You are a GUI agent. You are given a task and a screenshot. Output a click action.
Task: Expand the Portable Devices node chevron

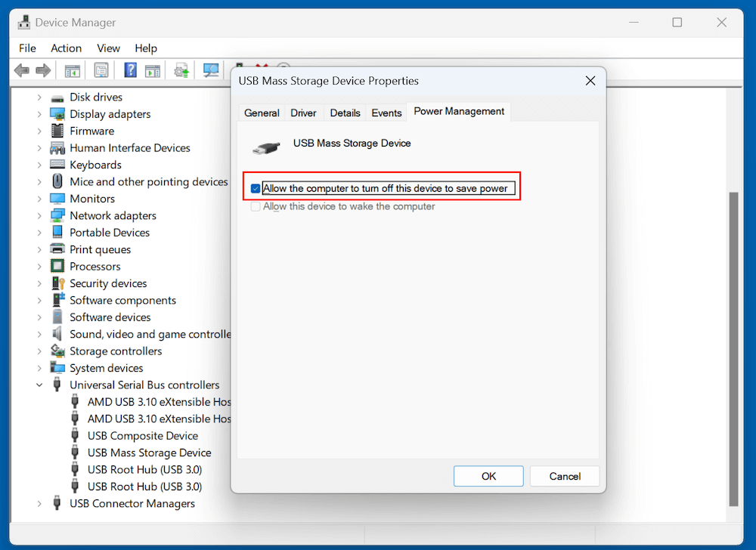click(x=39, y=233)
